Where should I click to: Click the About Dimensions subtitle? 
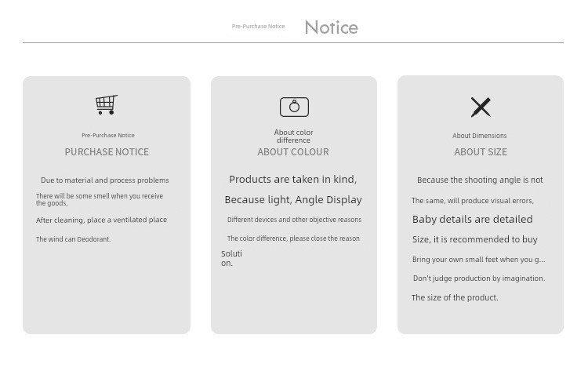click(x=480, y=136)
